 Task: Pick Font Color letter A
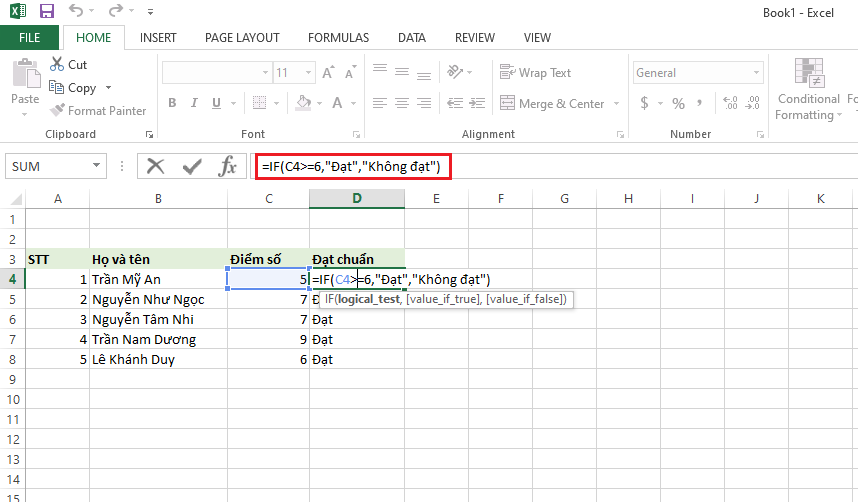[x=338, y=103]
